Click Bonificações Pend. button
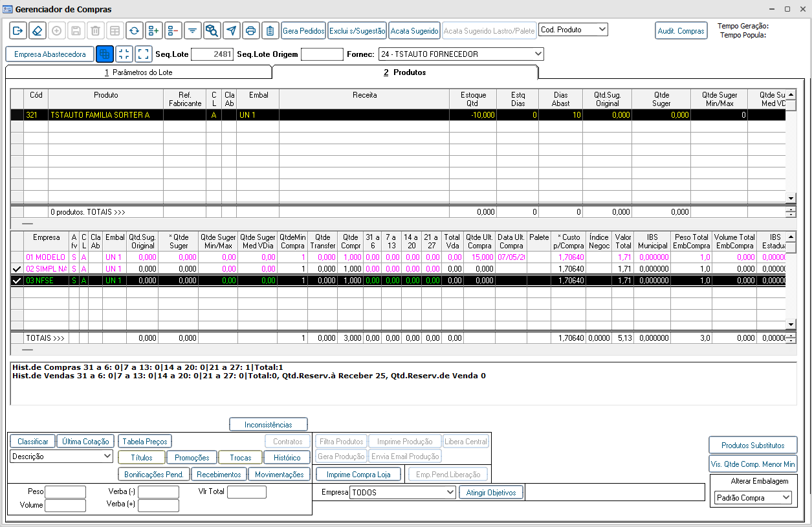 154,475
